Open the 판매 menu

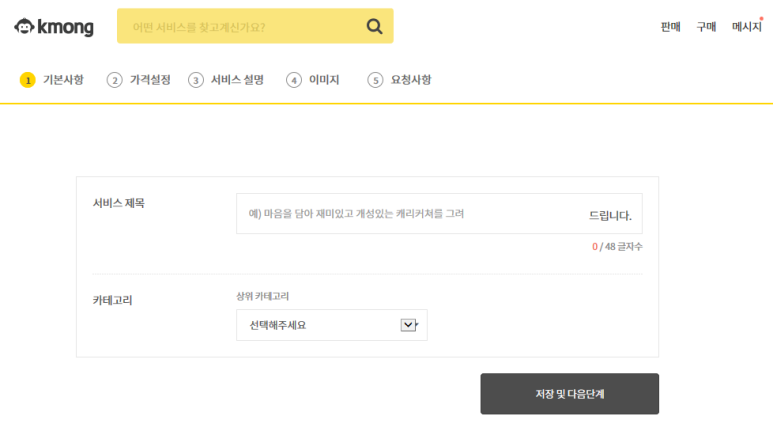pyautogui.click(x=670, y=27)
